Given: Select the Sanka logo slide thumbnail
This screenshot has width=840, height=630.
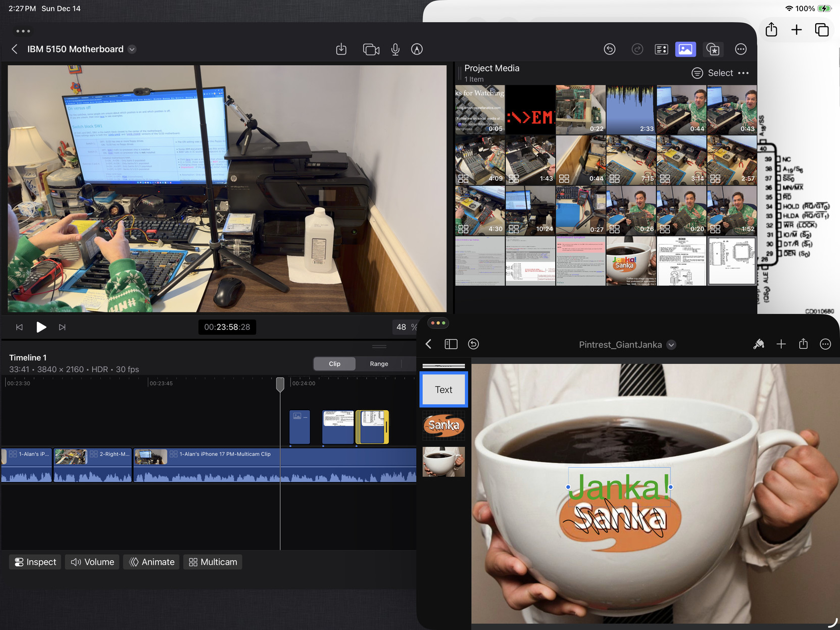Looking at the screenshot, I should pyautogui.click(x=444, y=425).
